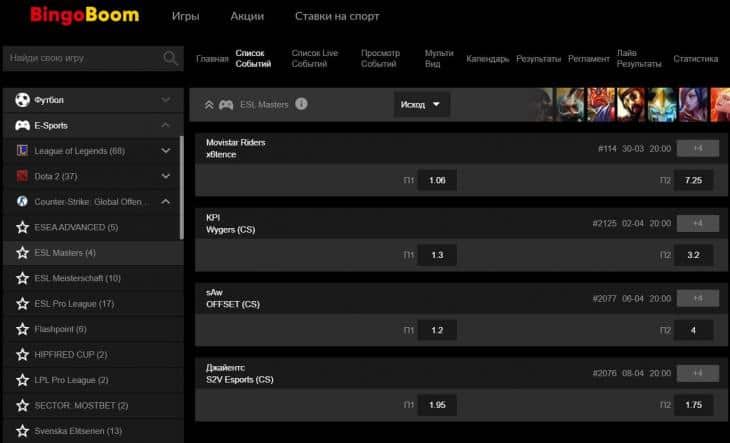Click the search magnifier icon

pos(170,59)
